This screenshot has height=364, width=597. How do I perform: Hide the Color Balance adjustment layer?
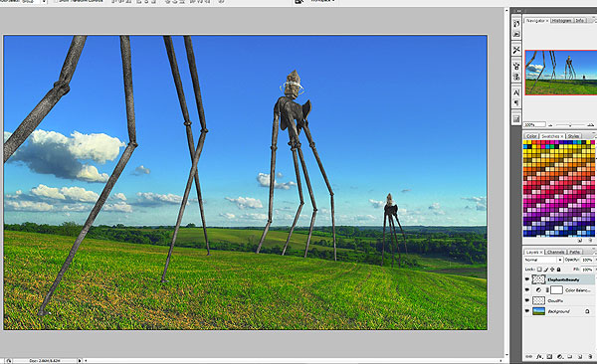click(527, 290)
